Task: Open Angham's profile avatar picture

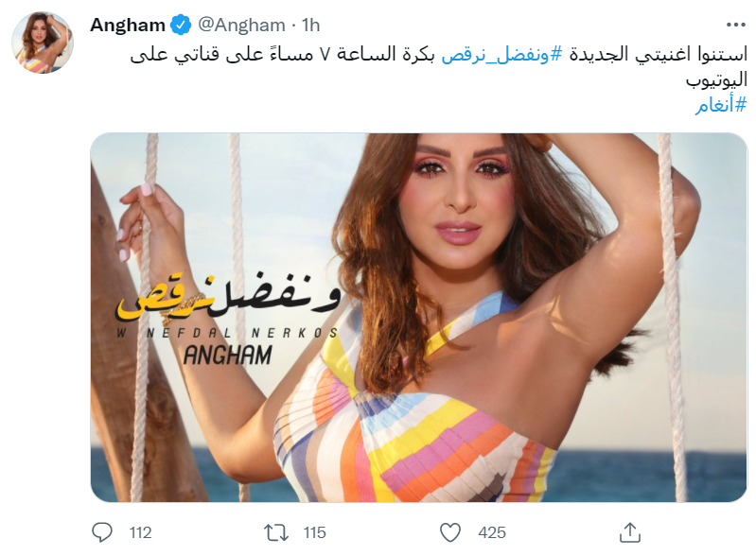Action: (x=43, y=43)
